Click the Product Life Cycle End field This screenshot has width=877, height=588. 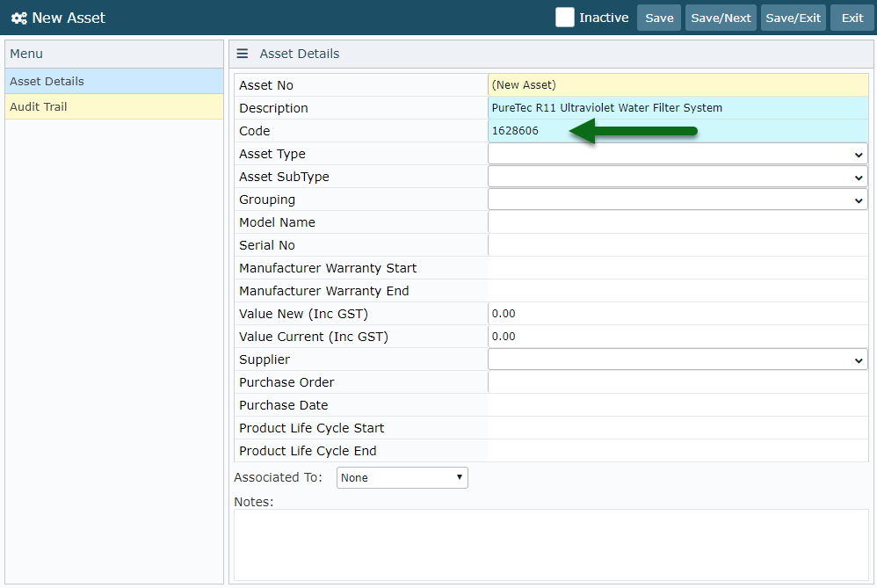678,451
